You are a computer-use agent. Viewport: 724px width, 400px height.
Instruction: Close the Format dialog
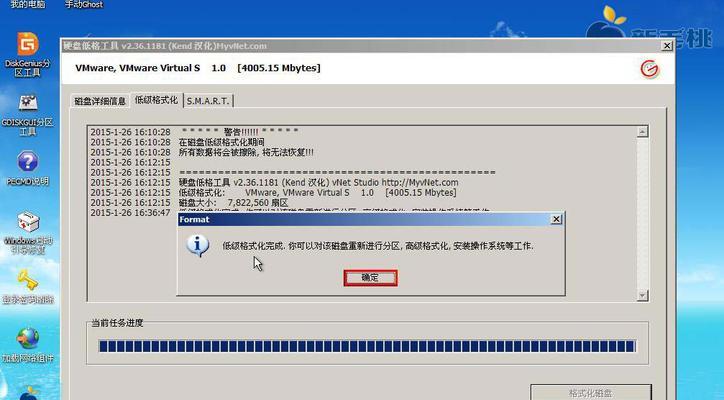556,219
